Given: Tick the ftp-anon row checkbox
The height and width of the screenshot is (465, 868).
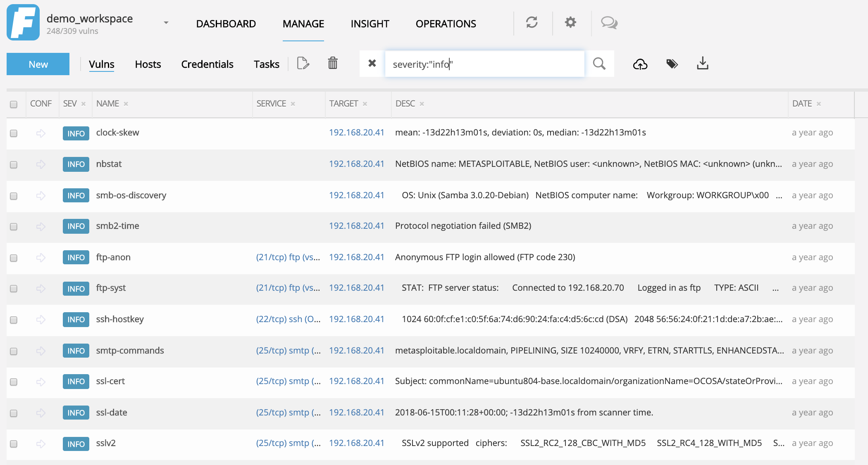Looking at the screenshot, I should click(x=14, y=258).
